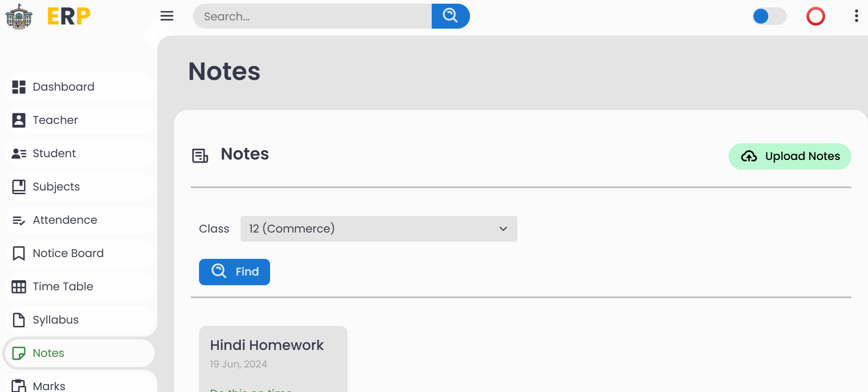Click the Find button
The width and height of the screenshot is (868, 392).
(235, 272)
